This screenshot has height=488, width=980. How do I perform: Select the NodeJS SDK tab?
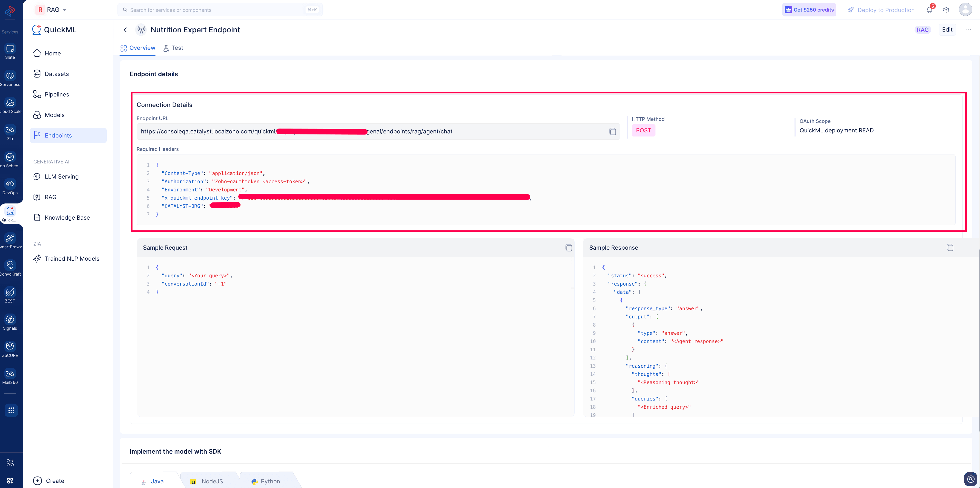tap(207, 481)
